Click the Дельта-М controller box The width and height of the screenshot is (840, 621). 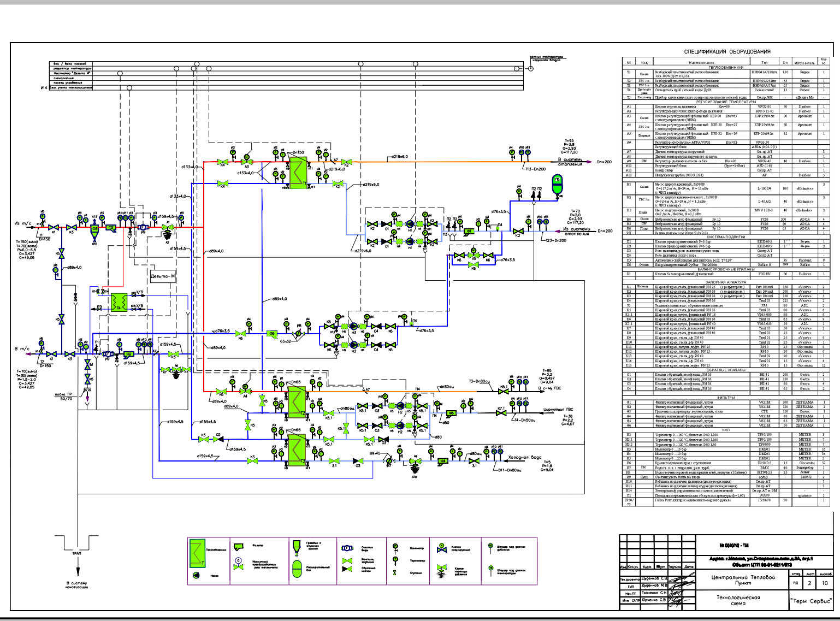point(163,276)
